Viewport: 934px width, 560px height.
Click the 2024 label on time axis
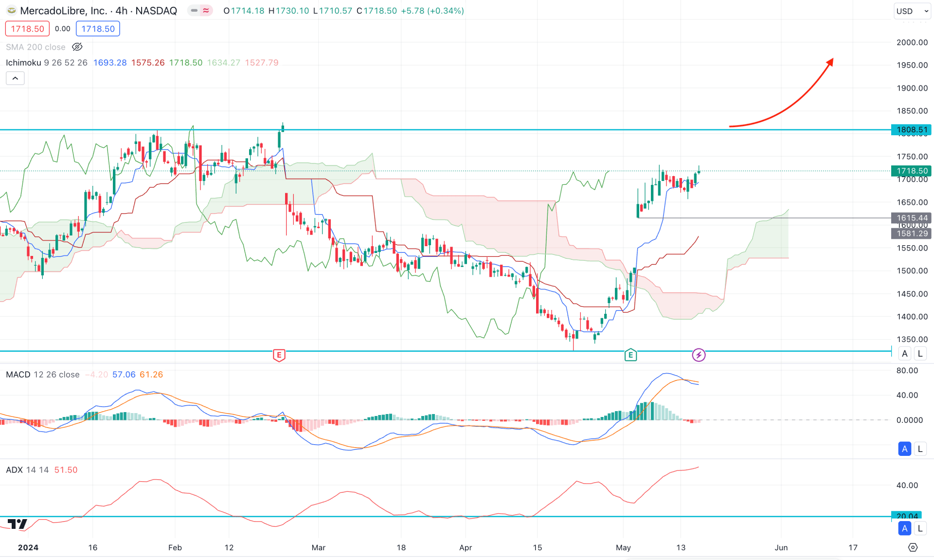tap(28, 547)
